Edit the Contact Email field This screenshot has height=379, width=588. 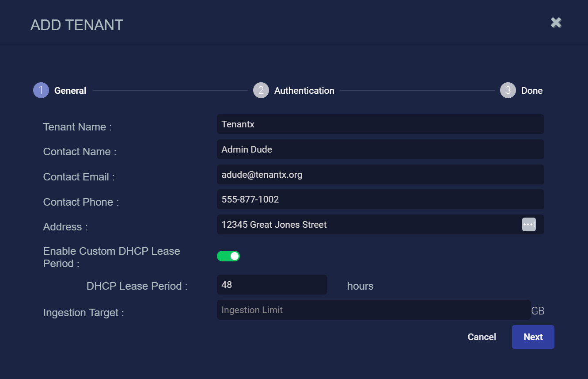pyautogui.click(x=380, y=175)
